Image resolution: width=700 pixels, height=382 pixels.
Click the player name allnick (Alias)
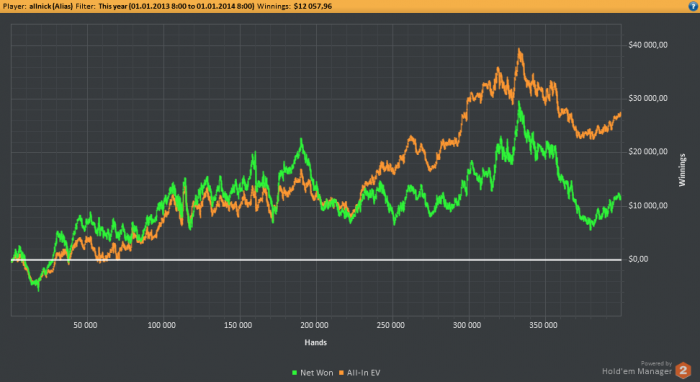click(51, 6)
